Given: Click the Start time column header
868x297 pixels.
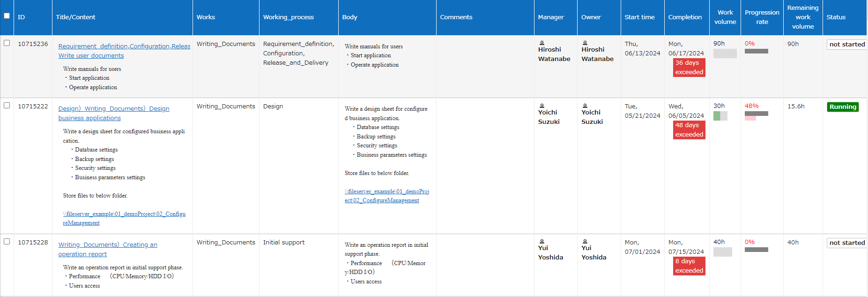Looking at the screenshot, I should click(642, 17).
